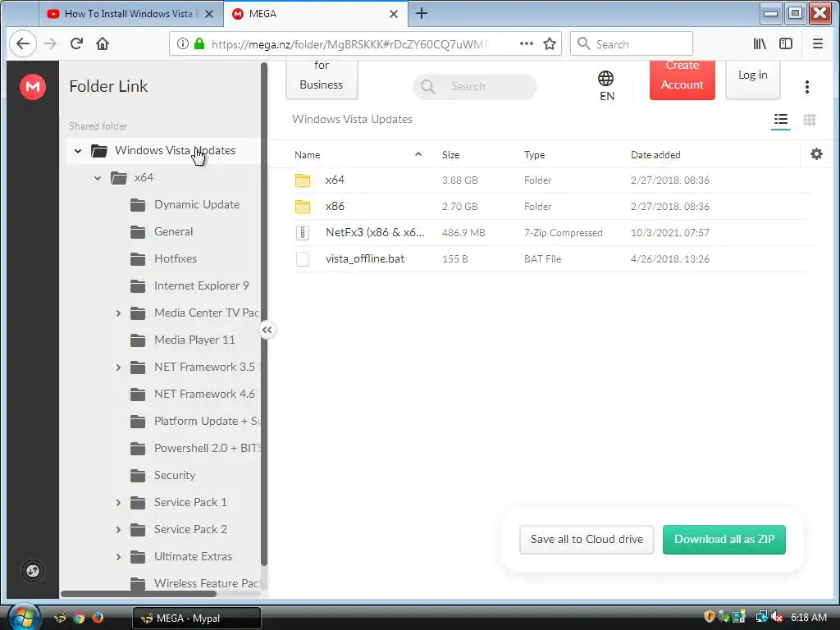Open the browser Library icon
Image resolution: width=840 pixels, height=630 pixels.
pos(760,44)
